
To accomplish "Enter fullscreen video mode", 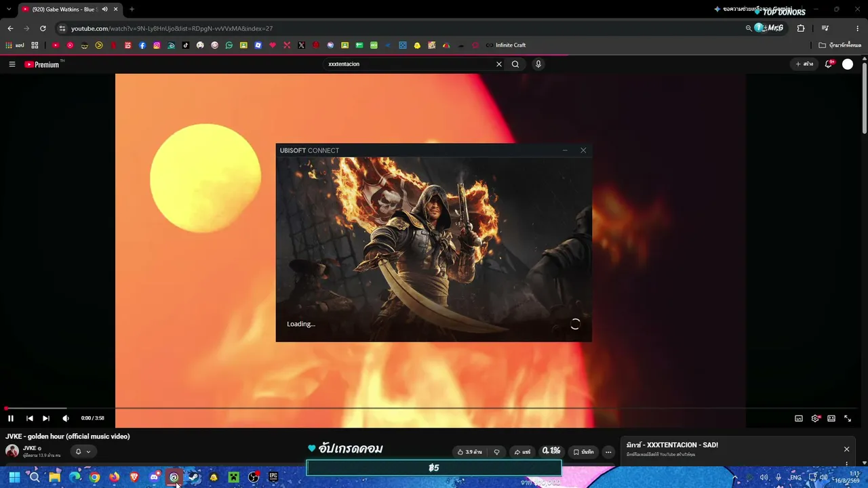I will pyautogui.click(x=848, y=418).
